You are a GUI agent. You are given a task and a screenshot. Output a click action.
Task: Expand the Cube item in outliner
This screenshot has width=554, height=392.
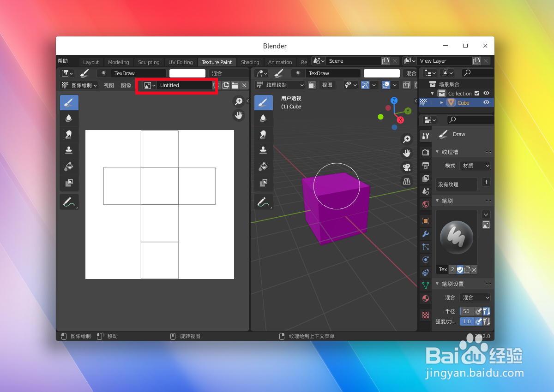click(x=442, y=102)
